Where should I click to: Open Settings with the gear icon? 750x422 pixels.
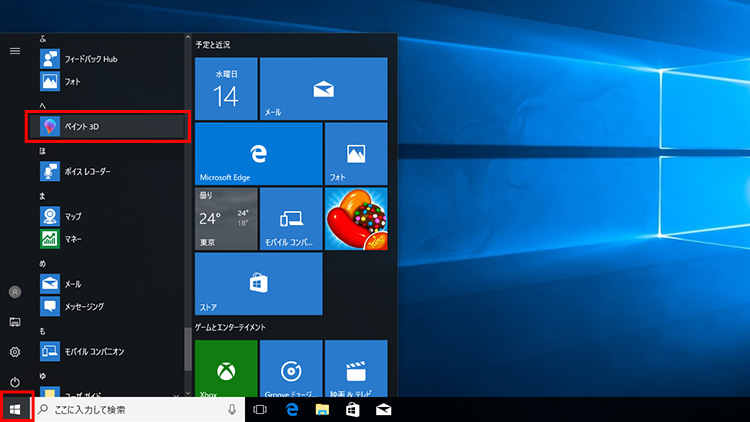(15, 352)
